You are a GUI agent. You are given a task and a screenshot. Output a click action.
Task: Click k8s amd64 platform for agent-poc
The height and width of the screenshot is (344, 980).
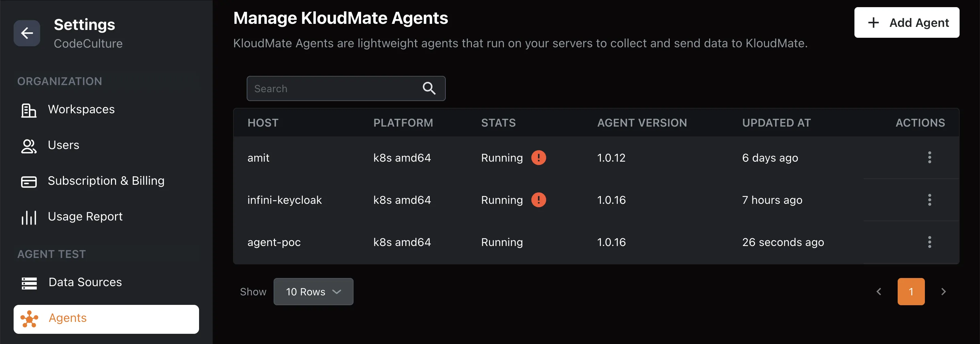pyautogui.click(x=402, y=242)
